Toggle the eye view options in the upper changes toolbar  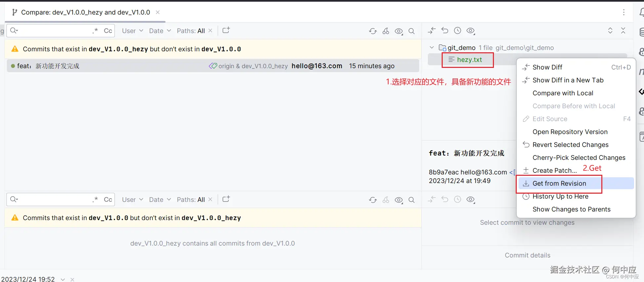click(471, 31)
